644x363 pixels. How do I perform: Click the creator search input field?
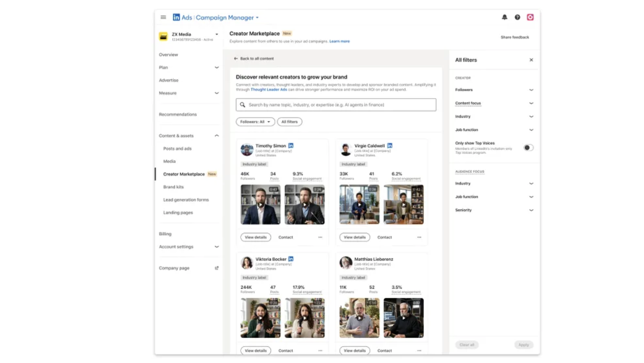336,105
